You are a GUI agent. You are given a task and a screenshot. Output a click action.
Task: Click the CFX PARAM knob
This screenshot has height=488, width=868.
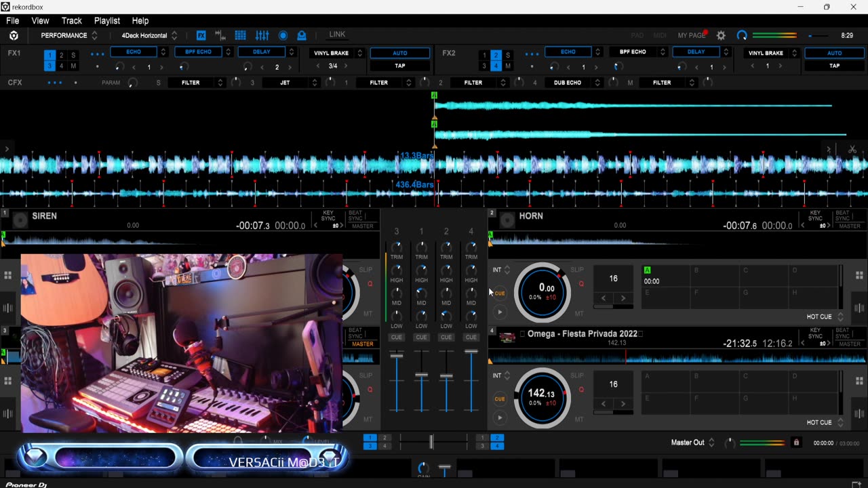point(132,83)
